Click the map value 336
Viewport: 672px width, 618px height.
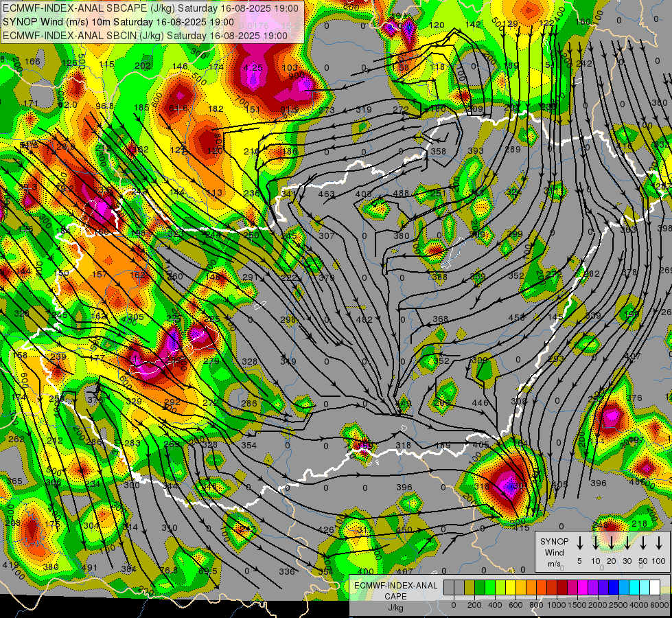[x=287, y=572]
